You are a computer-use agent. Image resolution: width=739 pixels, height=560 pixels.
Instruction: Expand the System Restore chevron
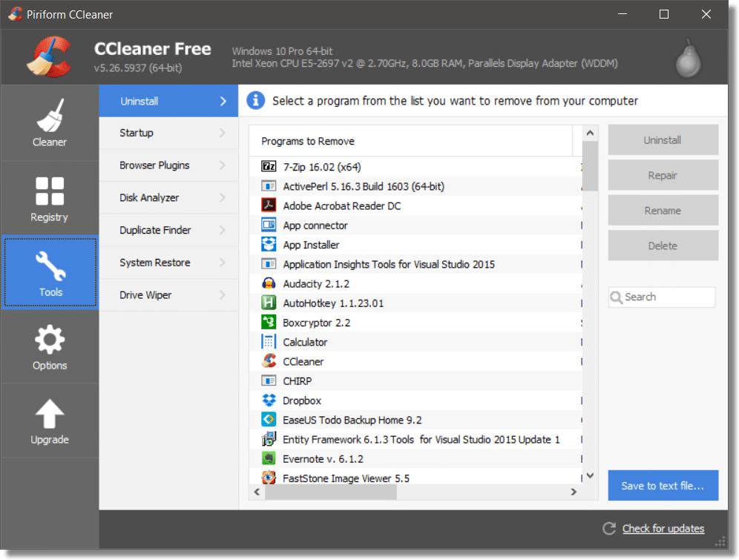[223, 263]
